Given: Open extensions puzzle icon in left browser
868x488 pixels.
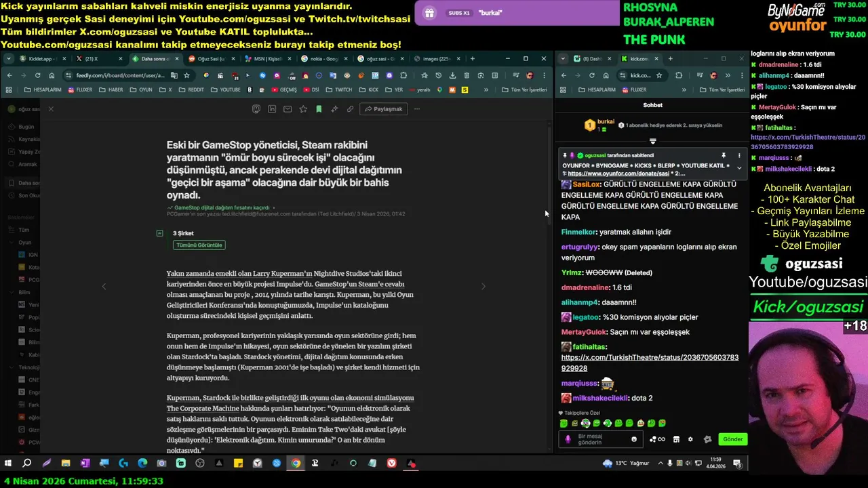Looking at the screenshot, I should (403, 75).
